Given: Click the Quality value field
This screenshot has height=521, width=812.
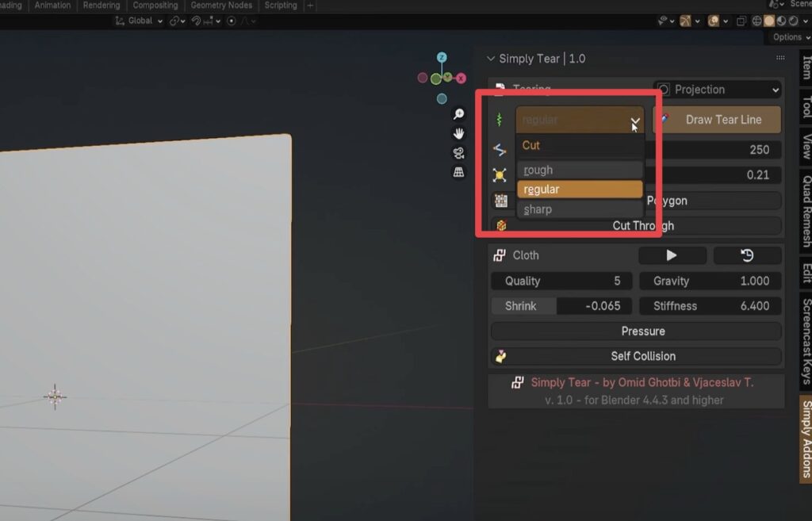Looking at the screenshot, I should (561, 281).
